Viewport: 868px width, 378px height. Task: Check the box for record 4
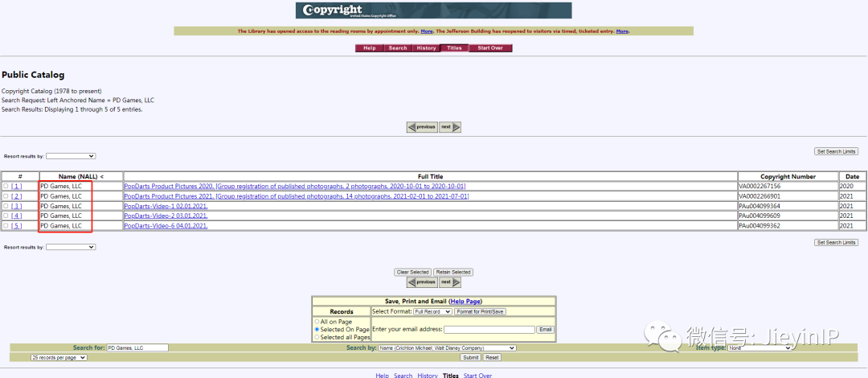pyautogui.click(x=6, y=216)
